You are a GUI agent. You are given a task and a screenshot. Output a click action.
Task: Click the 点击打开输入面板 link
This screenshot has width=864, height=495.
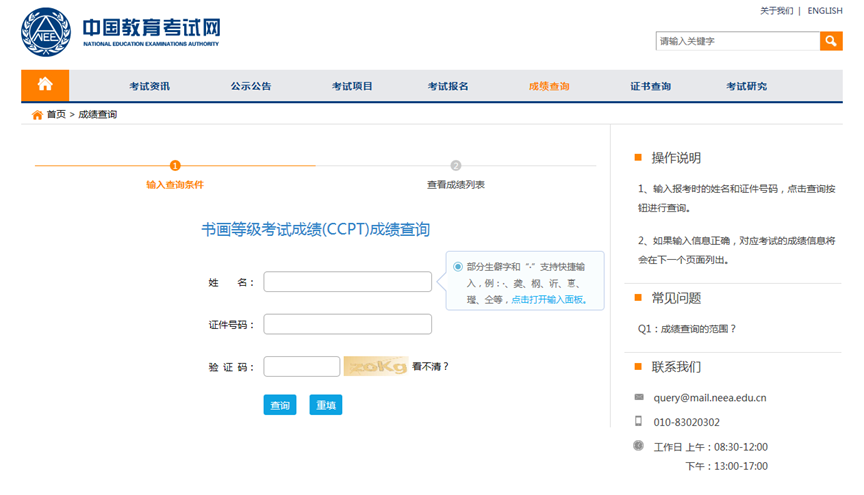(547, 299)
